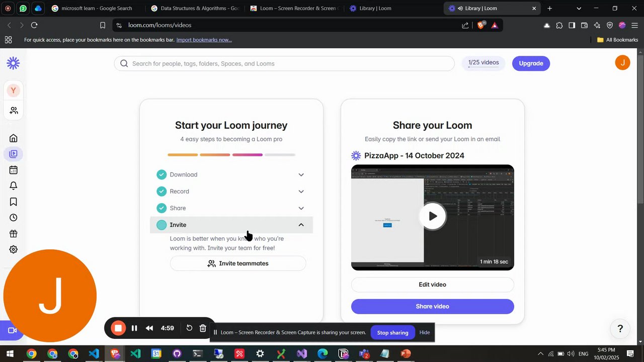This screenshot has width=644, height=362.
Task: Switch to Loom Screen Recorder tab
Action: tap(294, 8)
